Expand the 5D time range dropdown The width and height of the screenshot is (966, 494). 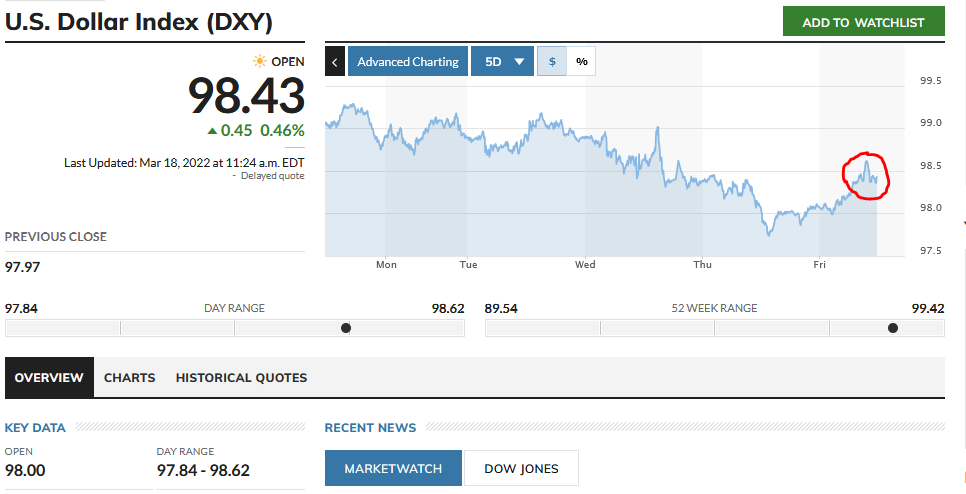pos(502,62)
